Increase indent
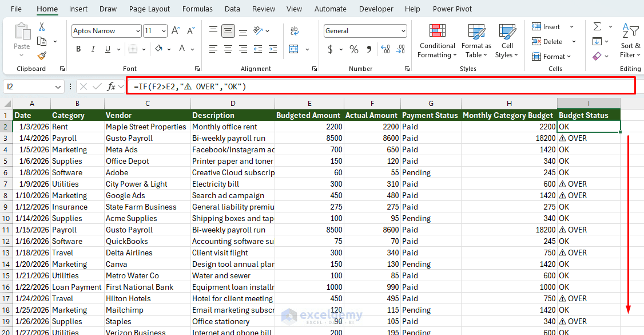 pyautogui.click(x=273, y=49)
